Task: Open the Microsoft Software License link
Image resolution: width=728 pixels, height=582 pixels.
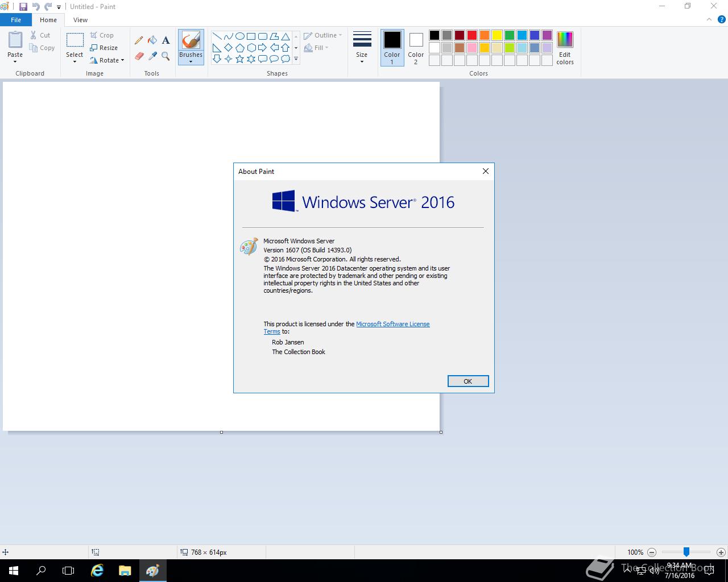Action: click(392, 324)
